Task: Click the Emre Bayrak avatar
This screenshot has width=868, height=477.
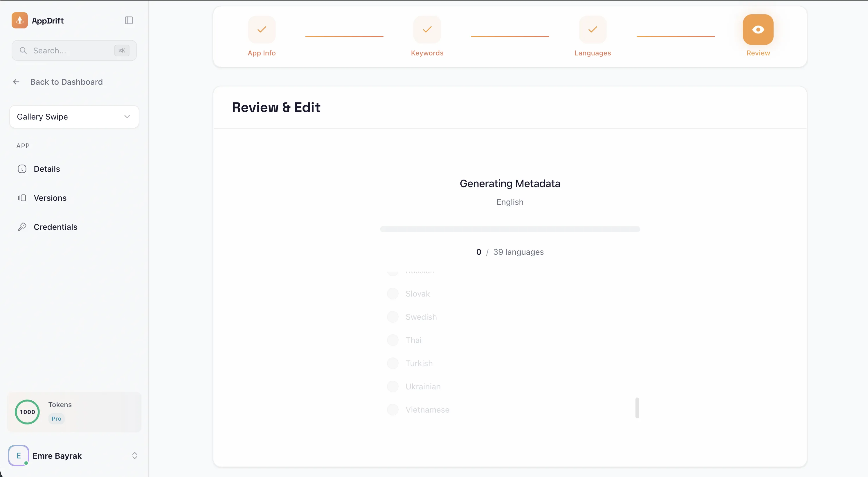Action: 19,456
